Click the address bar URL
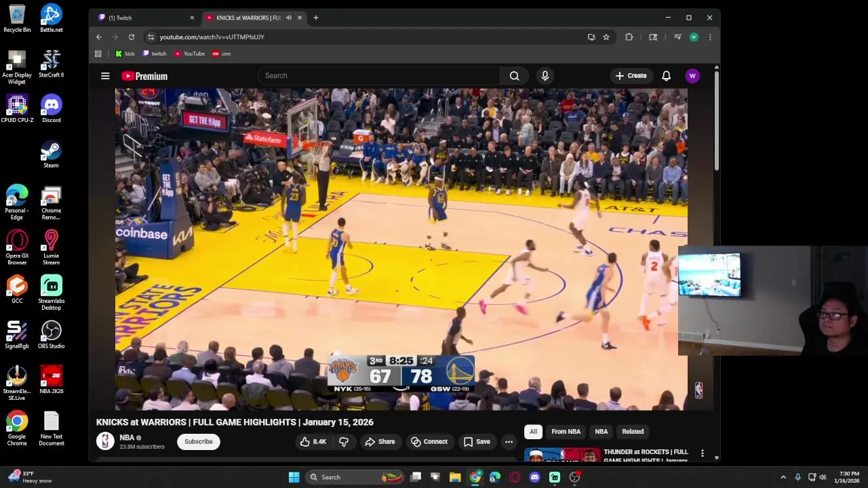Viewport: 868px width, 488px height. click(212, 37)
